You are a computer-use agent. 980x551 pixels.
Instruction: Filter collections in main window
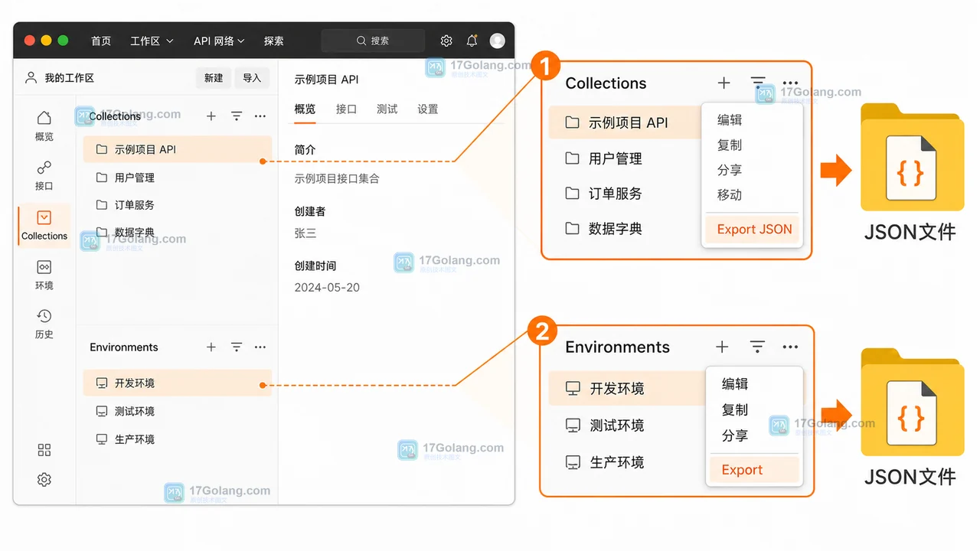(237, 116)
